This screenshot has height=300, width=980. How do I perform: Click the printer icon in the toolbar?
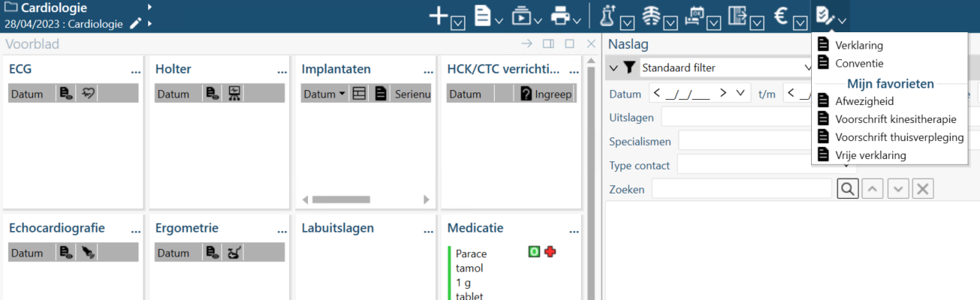pyautogui.click(x=559, y=15)
